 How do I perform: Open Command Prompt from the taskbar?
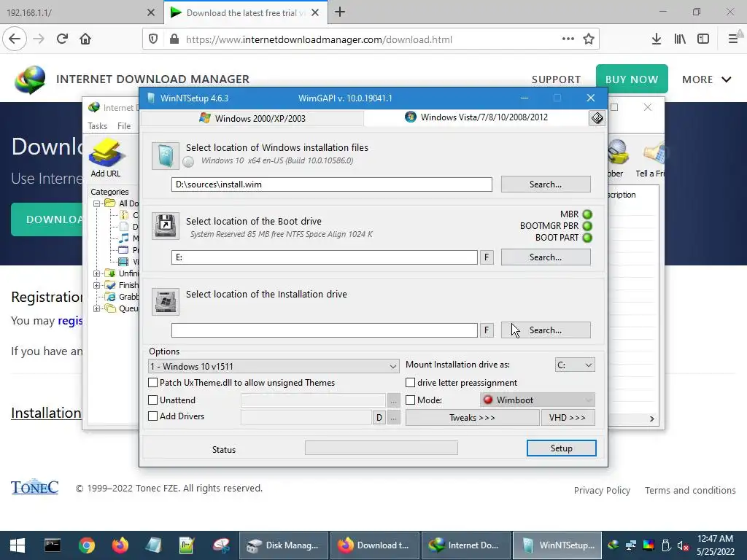(x=53, y=545)
